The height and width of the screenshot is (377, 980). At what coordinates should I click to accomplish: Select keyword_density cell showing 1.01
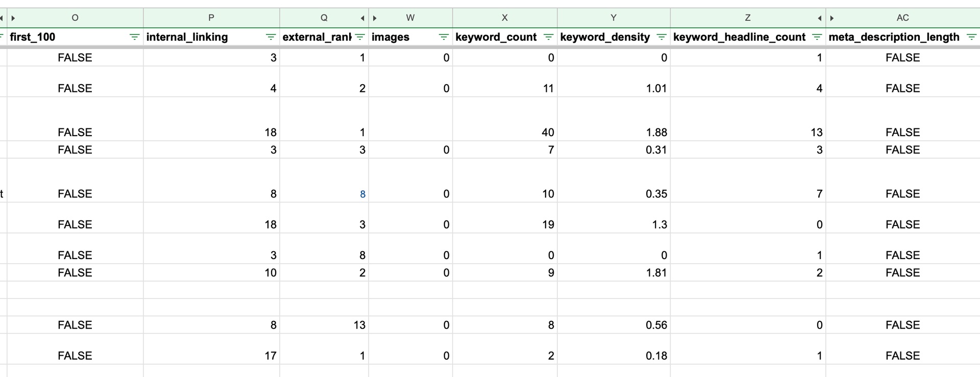coord(614,82)
